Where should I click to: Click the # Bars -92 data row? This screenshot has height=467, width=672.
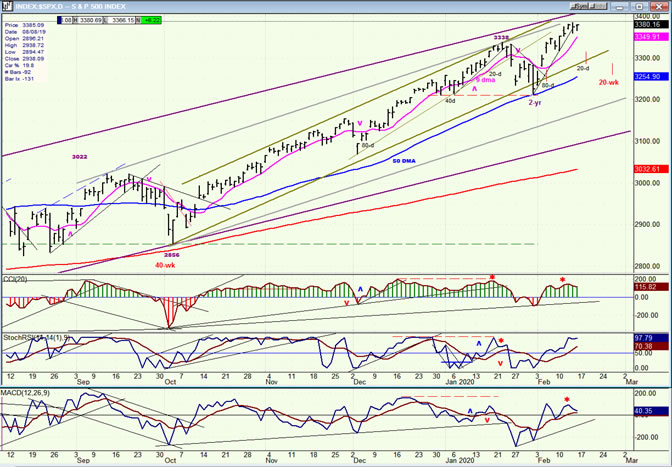click(x=19, y=72)
